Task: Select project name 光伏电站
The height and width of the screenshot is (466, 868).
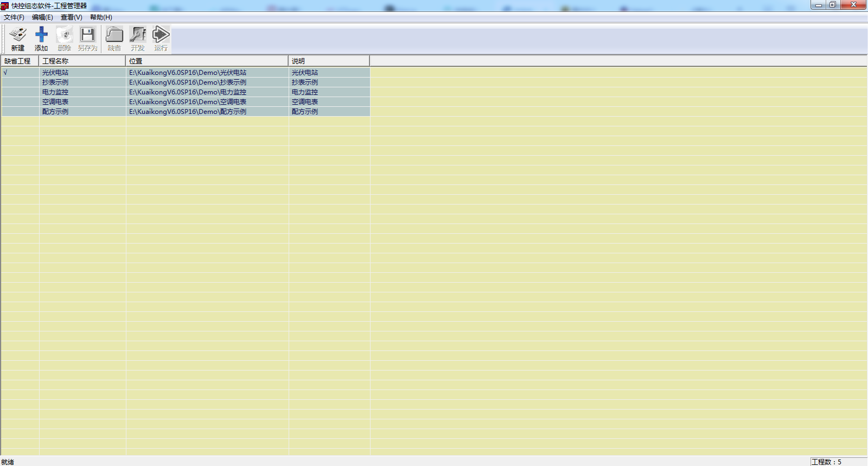Action: pyautogui.click(x=55, y=72)
